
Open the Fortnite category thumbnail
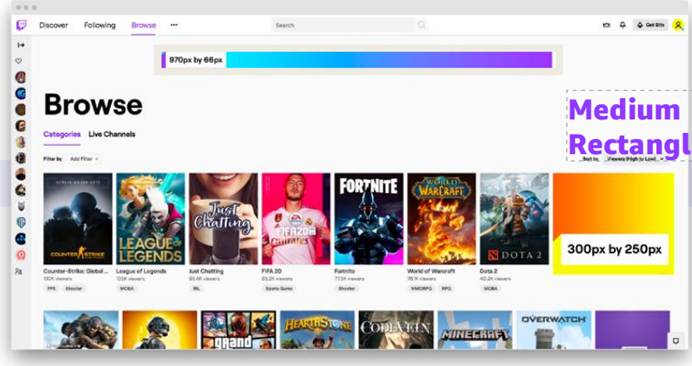click(x=369, y=219)
